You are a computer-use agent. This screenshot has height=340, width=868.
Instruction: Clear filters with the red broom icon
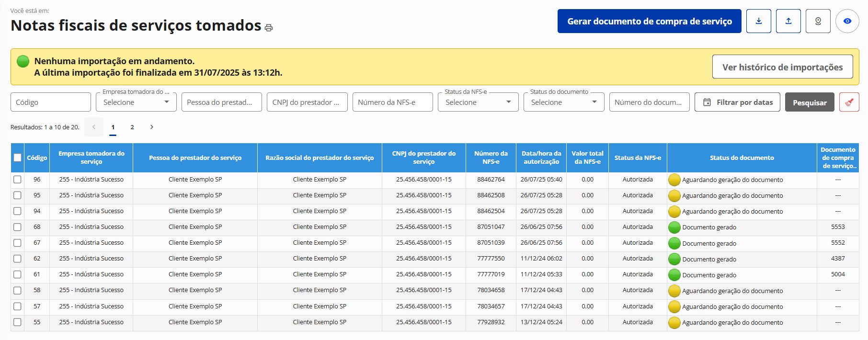click(849, 102)
